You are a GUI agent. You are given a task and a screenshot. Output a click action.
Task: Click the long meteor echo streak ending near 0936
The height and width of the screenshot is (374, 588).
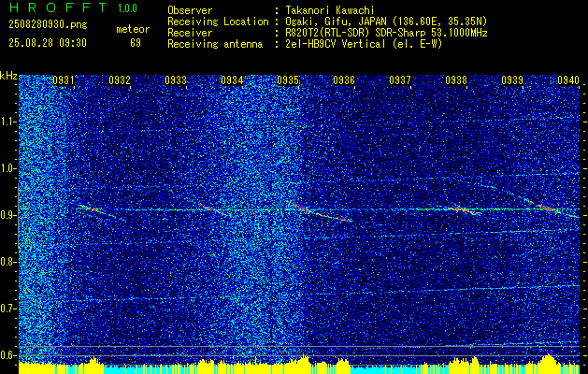pyautogui.click(x=320, y=211)
